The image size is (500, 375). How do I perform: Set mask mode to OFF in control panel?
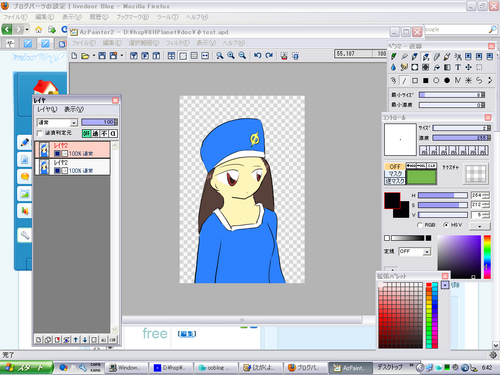click(x=395, y=166)
